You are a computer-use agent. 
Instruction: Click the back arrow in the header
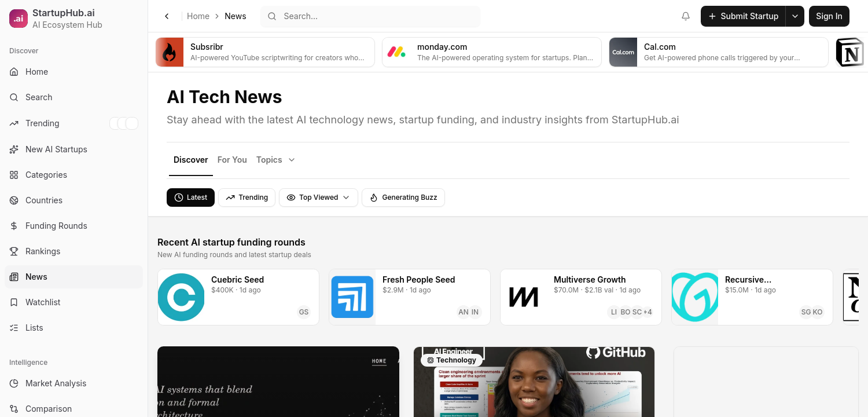167,16
